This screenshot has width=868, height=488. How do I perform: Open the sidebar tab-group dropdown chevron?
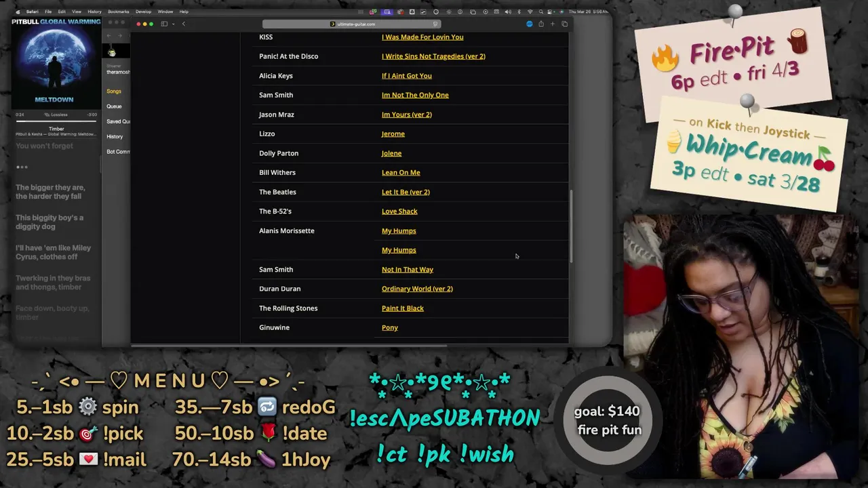(173, 24)
